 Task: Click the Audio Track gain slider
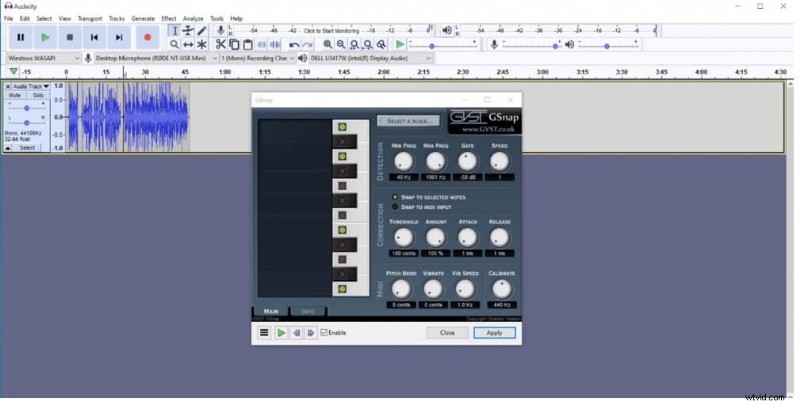(x=27, y=108)
